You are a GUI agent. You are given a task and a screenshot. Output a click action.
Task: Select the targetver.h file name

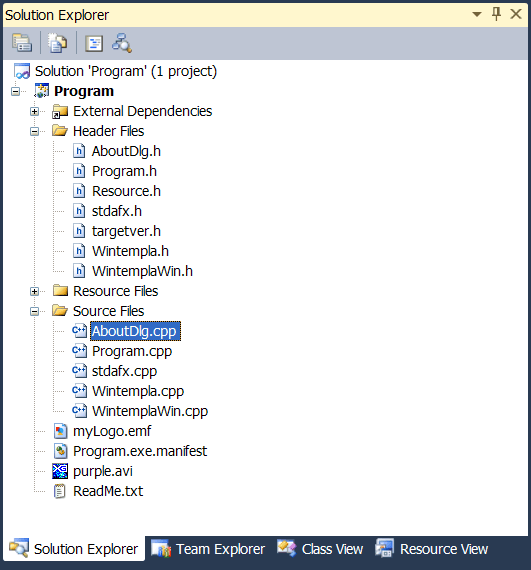[x=126, y=231]
